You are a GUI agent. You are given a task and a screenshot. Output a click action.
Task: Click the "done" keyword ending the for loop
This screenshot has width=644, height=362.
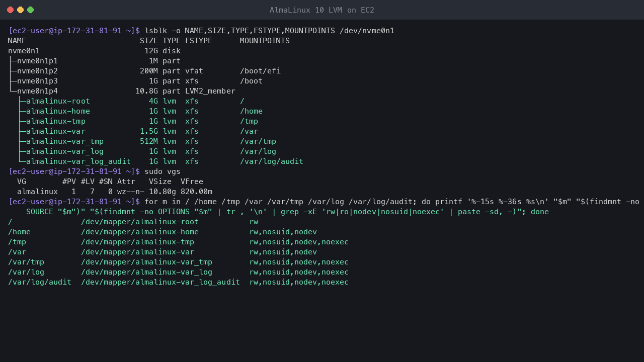[x=540, y=212]
